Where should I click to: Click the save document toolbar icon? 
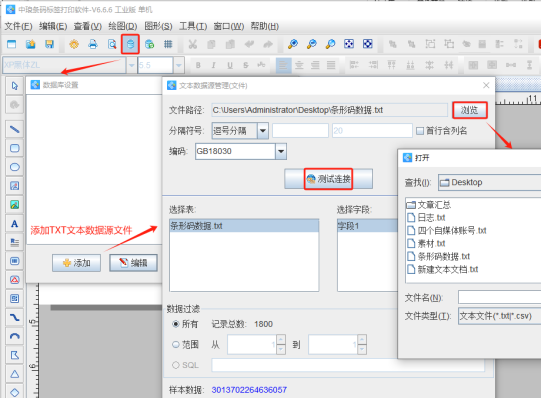[49, 44]
